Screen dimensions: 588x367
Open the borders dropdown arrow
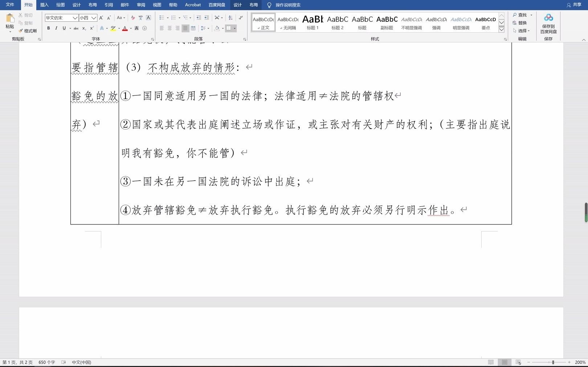[235, 28]
